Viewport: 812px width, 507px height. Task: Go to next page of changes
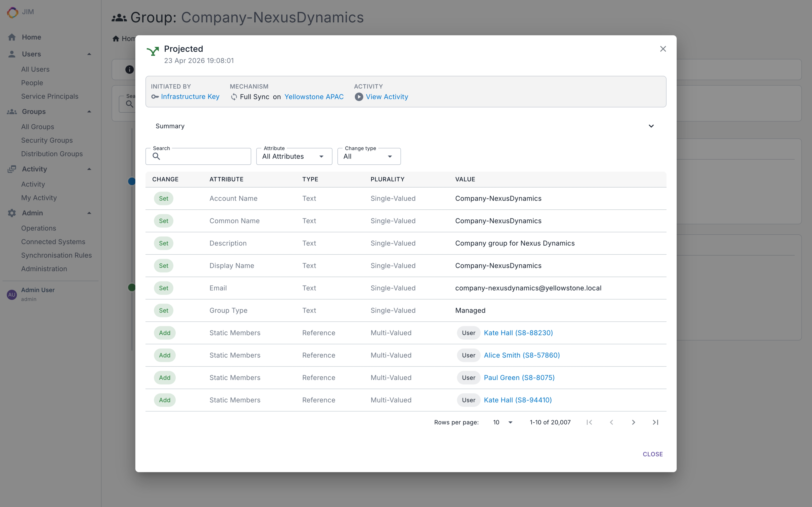point(633,422)
